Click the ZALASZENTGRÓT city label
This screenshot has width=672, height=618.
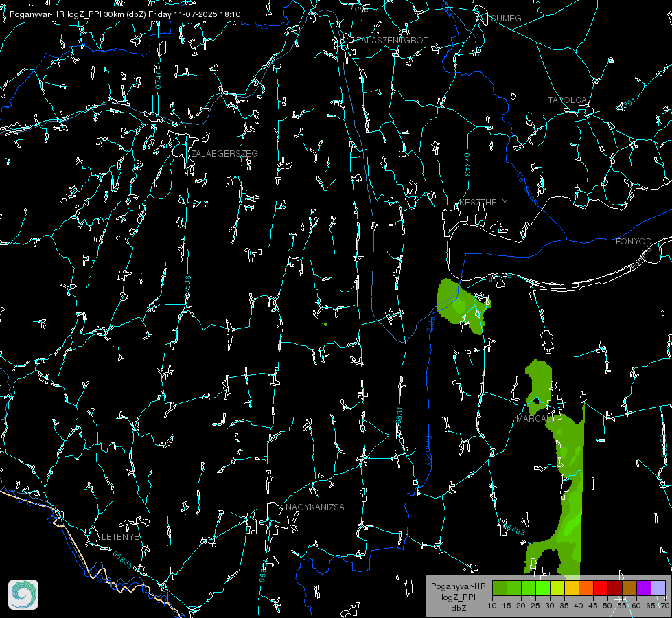pos(393,41)
